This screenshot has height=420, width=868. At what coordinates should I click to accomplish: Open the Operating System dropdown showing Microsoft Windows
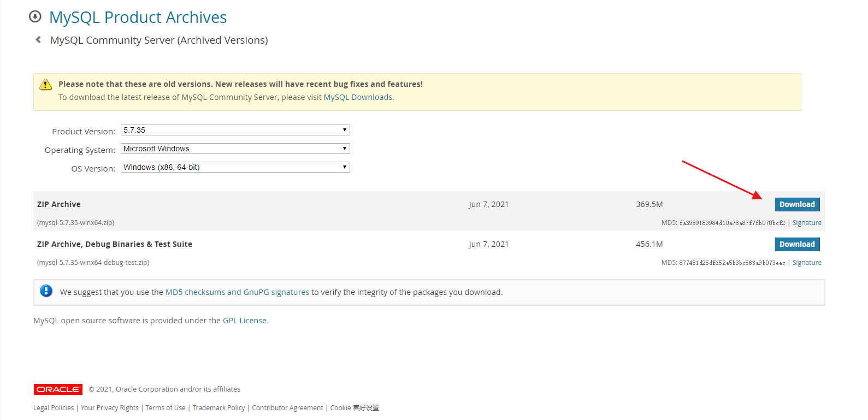click(235, 149)
